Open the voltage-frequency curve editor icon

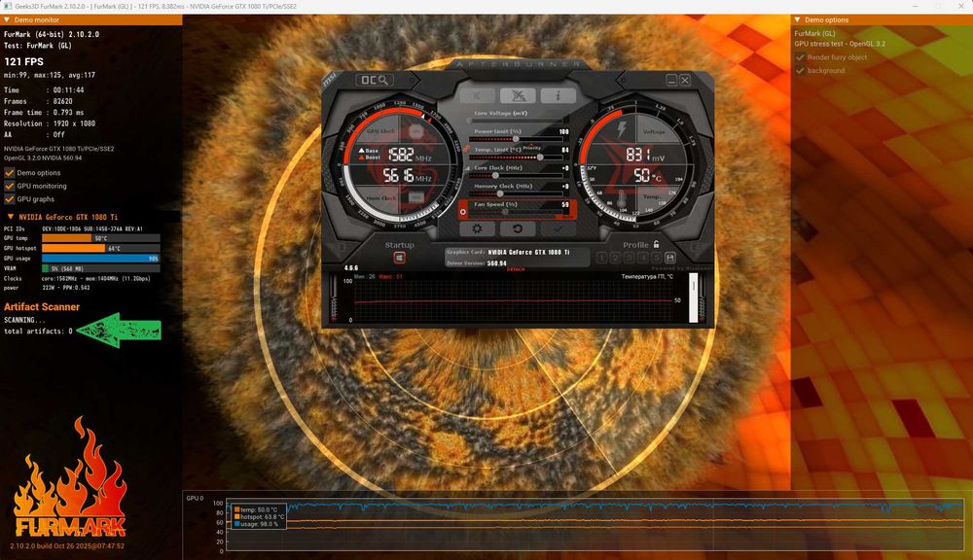[x=468, y=168]
